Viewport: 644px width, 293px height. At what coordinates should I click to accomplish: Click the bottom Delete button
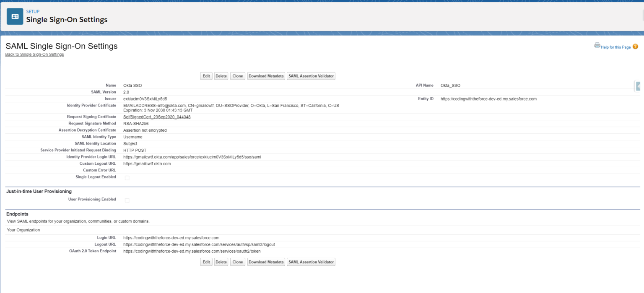pyautogui.click(x=221, y=262)
